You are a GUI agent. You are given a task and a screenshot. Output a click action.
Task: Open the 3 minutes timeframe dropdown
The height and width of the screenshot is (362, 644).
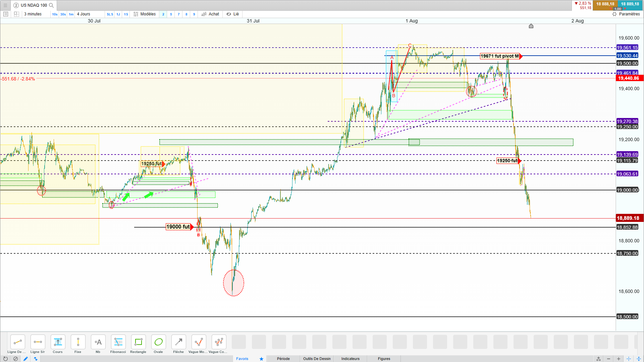point(33,14)
